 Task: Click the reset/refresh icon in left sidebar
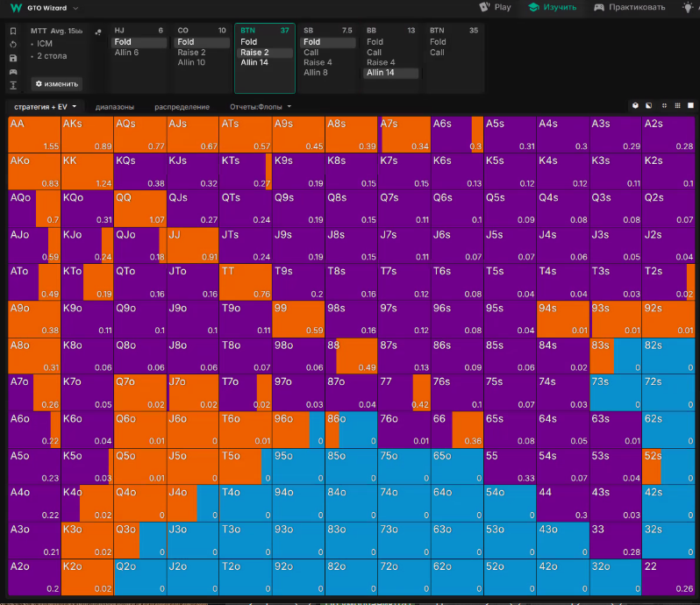tap(13, 44)
